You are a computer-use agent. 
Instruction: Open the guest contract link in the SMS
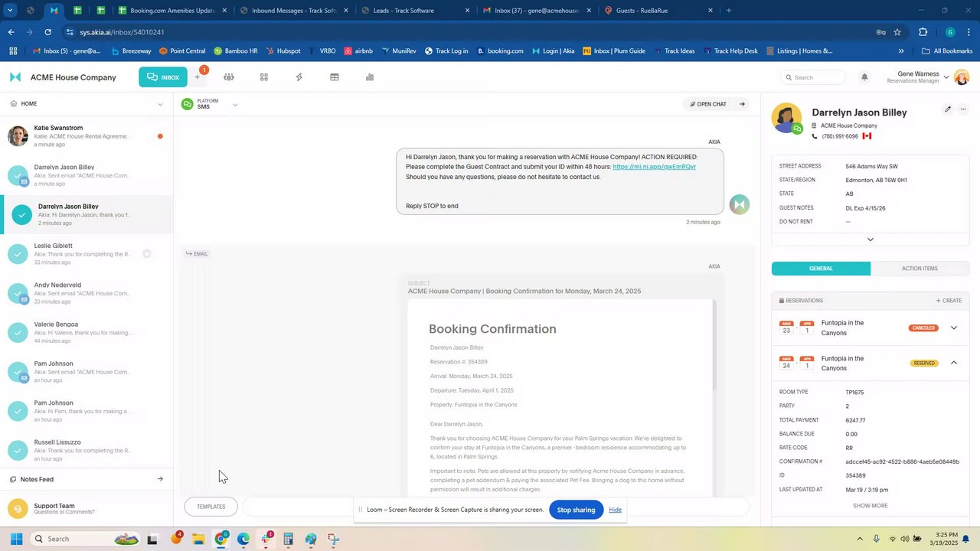point(654,167)
